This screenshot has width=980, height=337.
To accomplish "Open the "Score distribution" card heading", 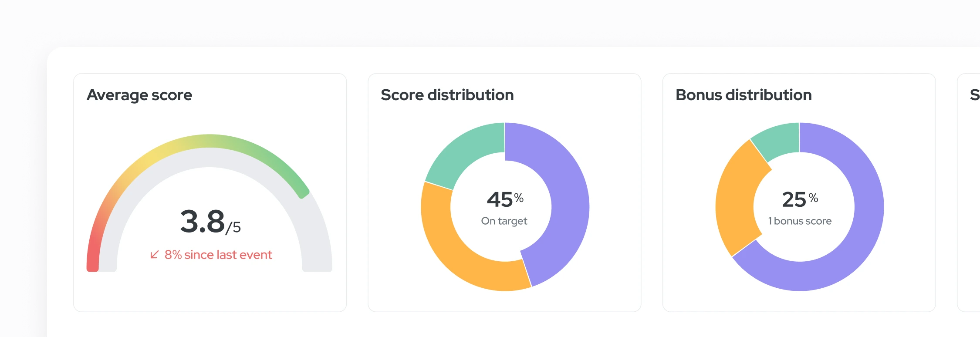I will coord(447,95).
